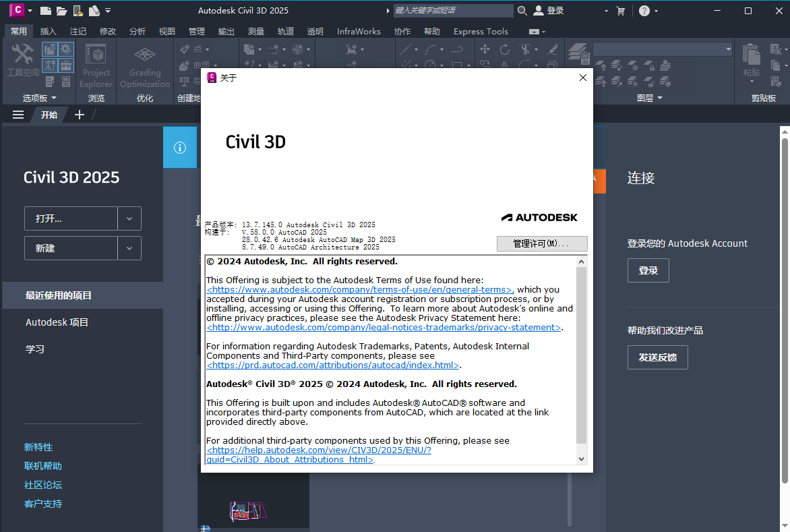
Task: Click the Cut icon in 剪贴板 panel
Action: click(775, 49)
